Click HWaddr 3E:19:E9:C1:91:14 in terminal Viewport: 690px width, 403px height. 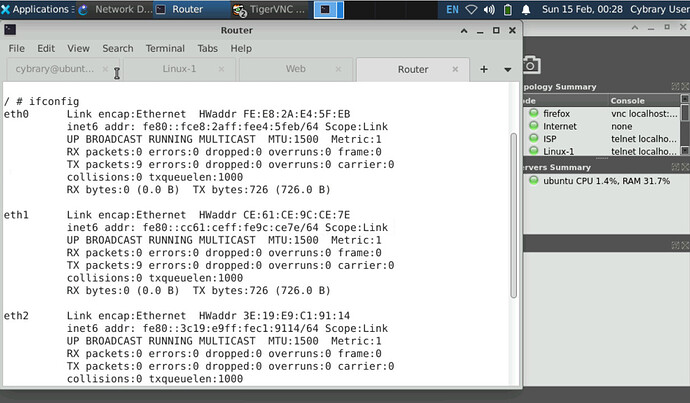click(x=275, y=316)
